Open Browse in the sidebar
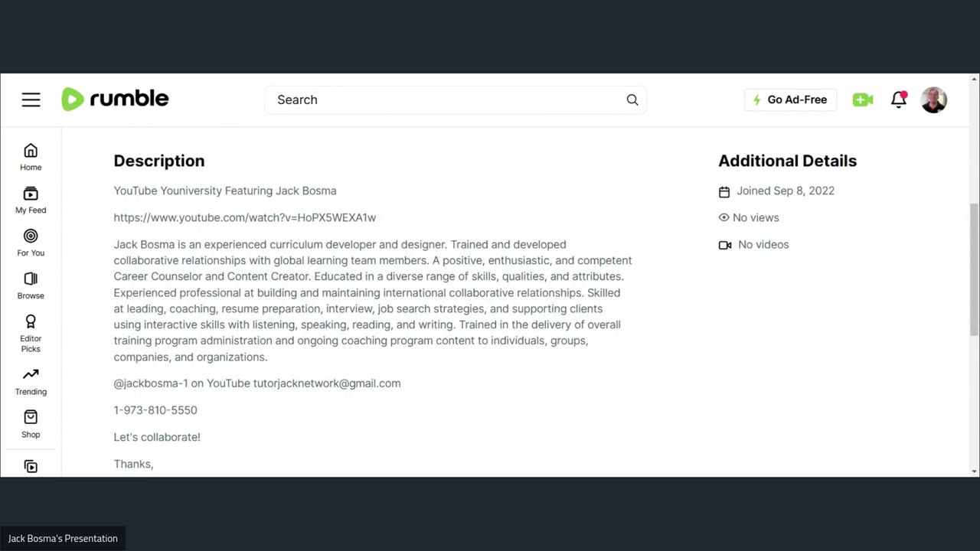This screenshot has width=980, height=551. (31, 285)
